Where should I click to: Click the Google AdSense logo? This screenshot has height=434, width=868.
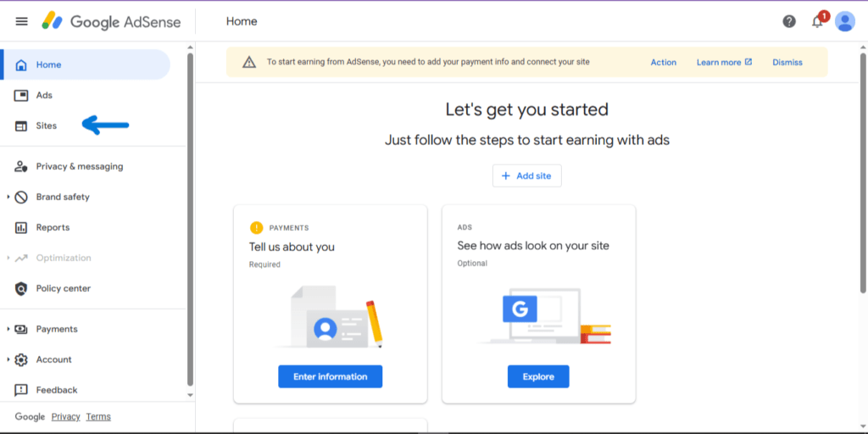pyautogui.click(x=111, y=21)
